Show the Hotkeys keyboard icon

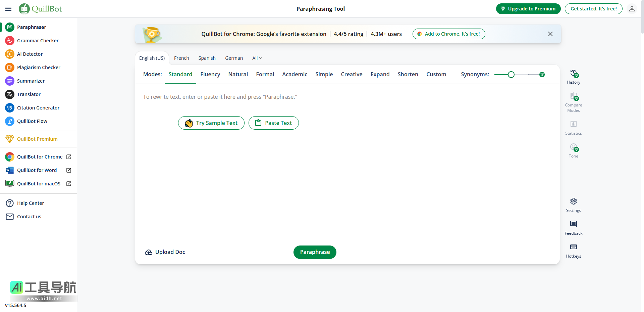pos(573,247)
